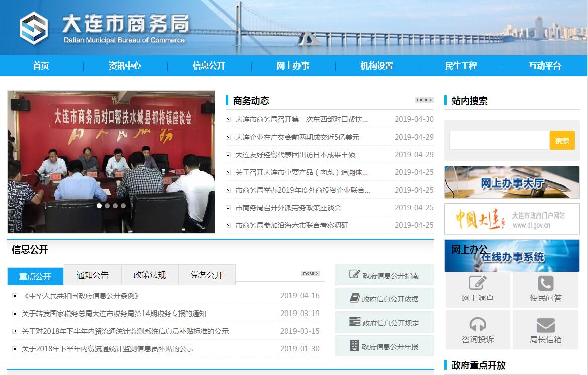Screen dimensions: 588x375
Task: Switch to the second slideshow dot
Action: coord(107,206)
